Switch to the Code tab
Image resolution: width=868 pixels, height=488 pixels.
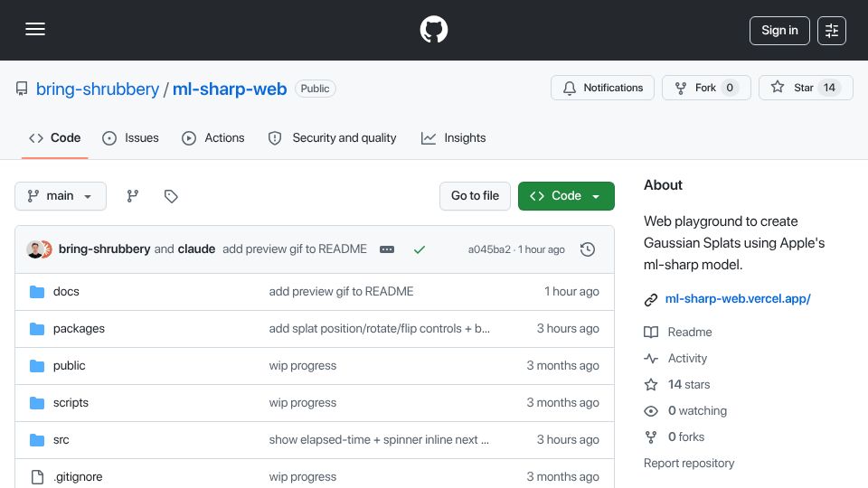click(x=55, y=137)
